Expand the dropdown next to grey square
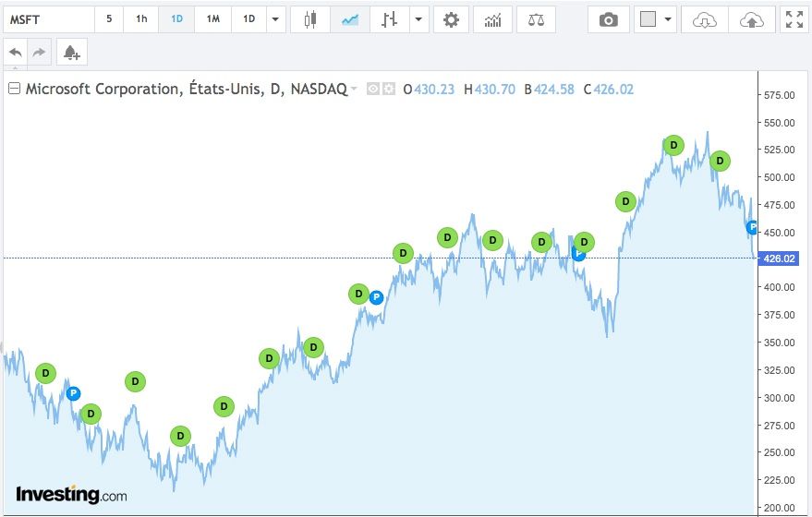Viewport: 812px width, 517px height. (668, 19)
